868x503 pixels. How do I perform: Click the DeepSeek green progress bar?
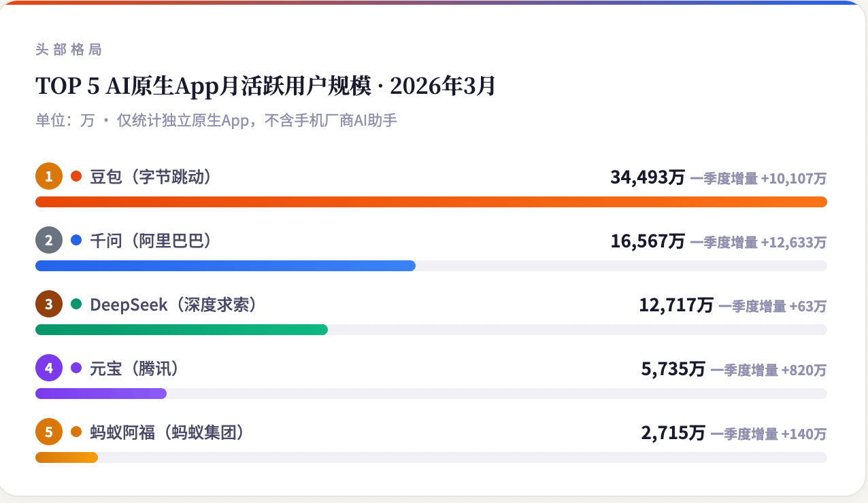pyautogui.click(x=181, y=330)
